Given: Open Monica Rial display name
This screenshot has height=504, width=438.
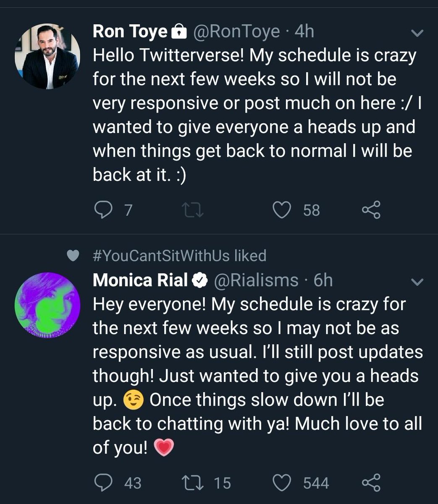Looking at the screenshot, I should pyautogui.click(x=140, y=280).
